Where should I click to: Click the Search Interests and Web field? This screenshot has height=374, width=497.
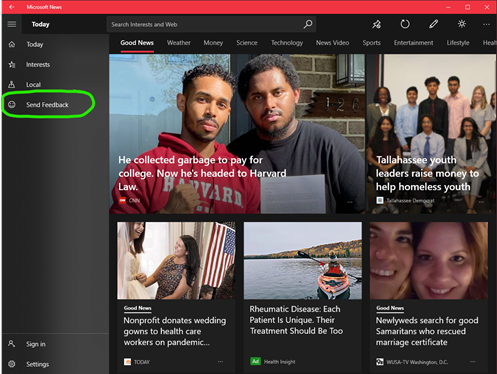click(x=211, y=24)
